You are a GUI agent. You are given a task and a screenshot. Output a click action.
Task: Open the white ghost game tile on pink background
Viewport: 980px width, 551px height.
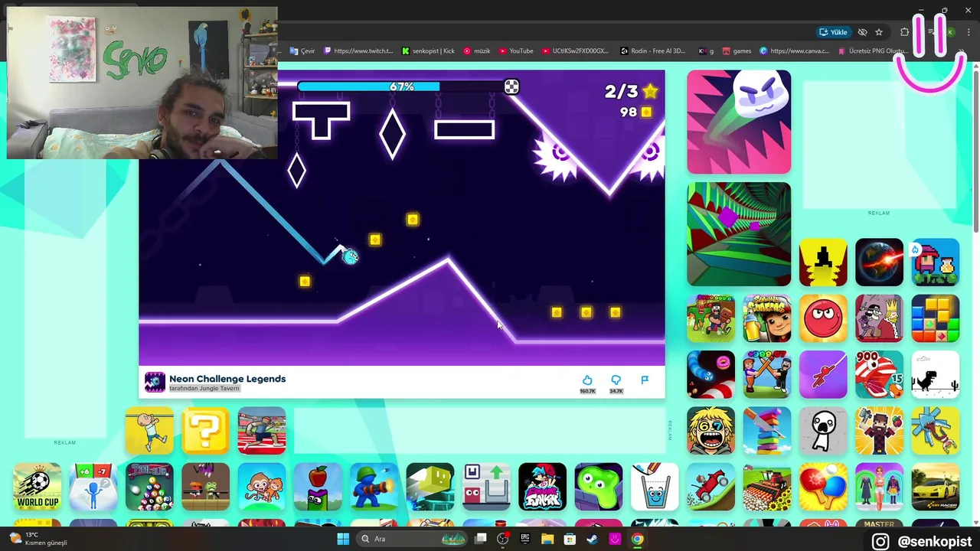[739, 122]
